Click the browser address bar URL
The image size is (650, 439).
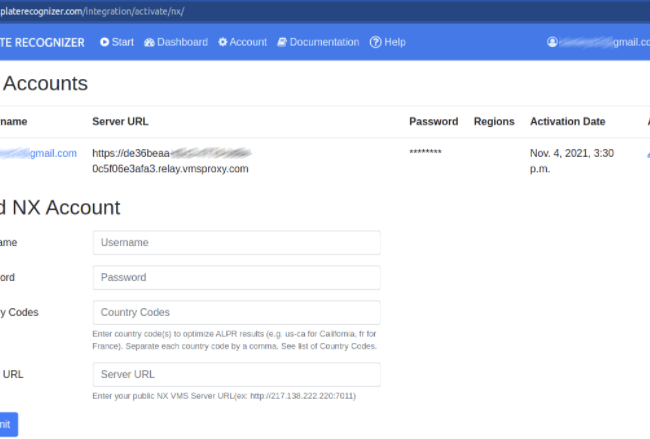(92, 11)
